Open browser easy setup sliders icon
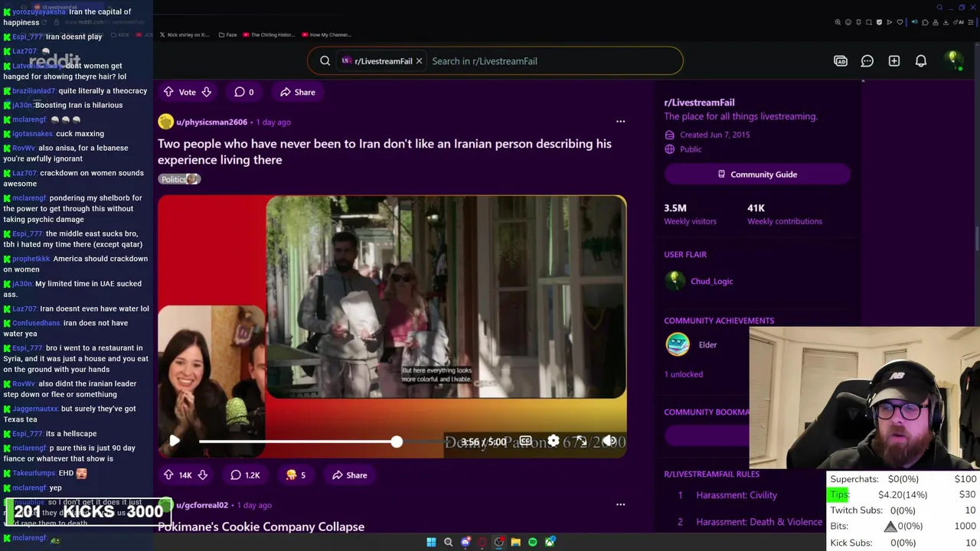This screenshot has width=980, height=551. point(970,22)
